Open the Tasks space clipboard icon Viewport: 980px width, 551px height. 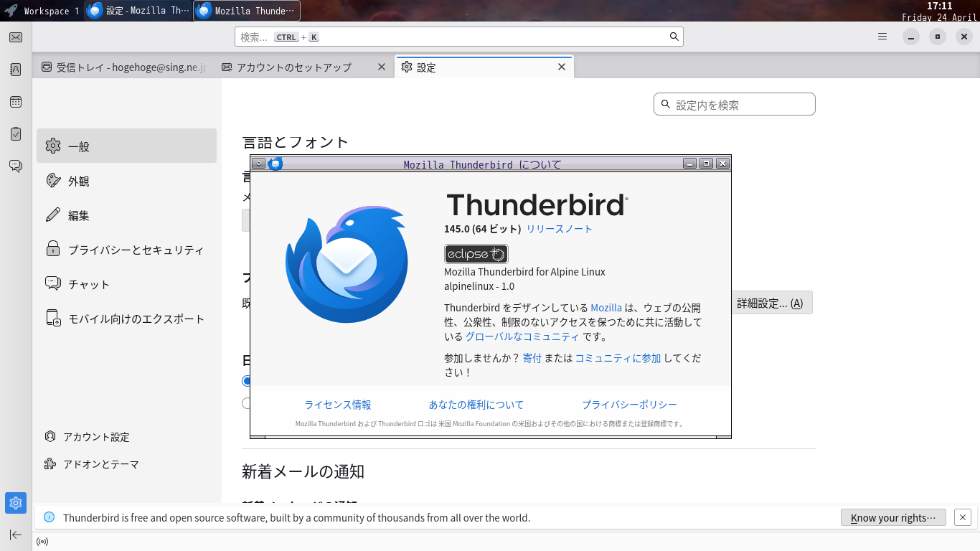(x=16, y=133)
